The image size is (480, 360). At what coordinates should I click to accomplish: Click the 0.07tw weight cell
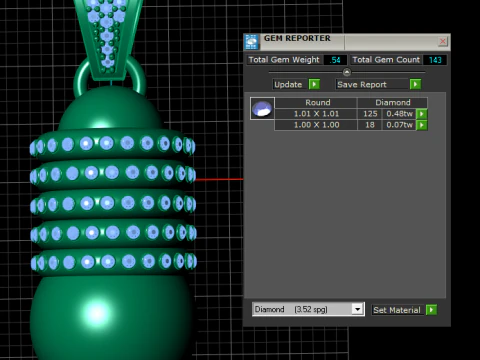click(399, 125)
